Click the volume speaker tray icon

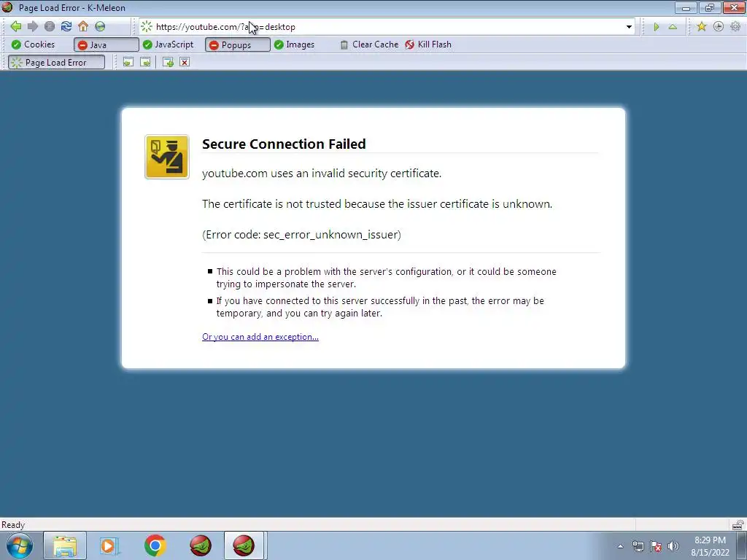[x=673, y=546]
